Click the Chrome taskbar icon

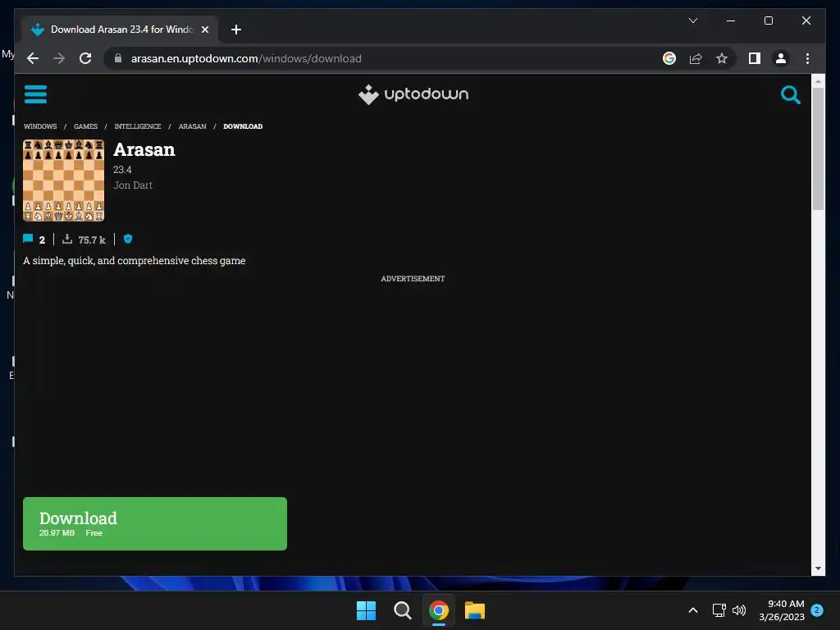tap(439, 610)
